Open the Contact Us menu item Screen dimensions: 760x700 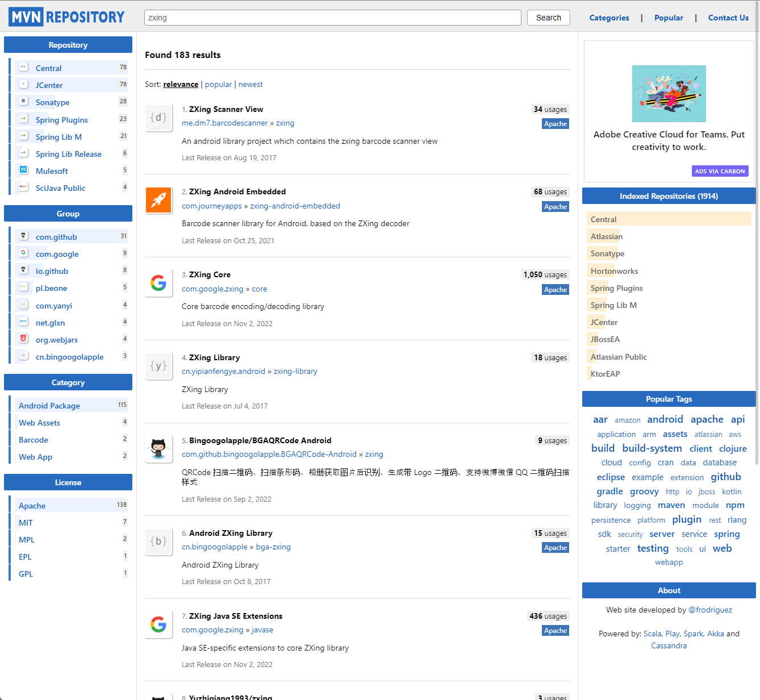[728, 18]
